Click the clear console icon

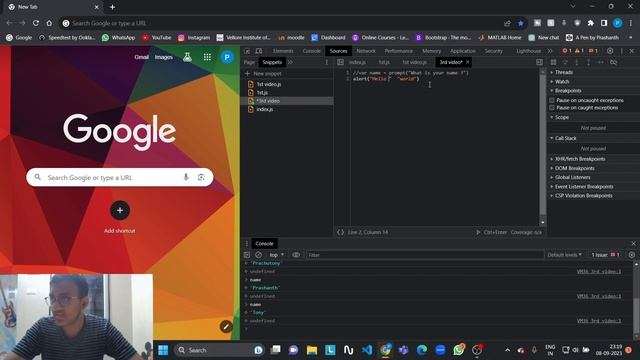coord(258,255)
